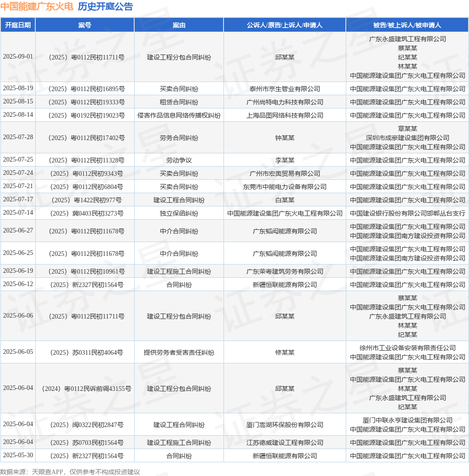Click plaintiff 修某某
This screenshot has height=476, width=469.
284,353
